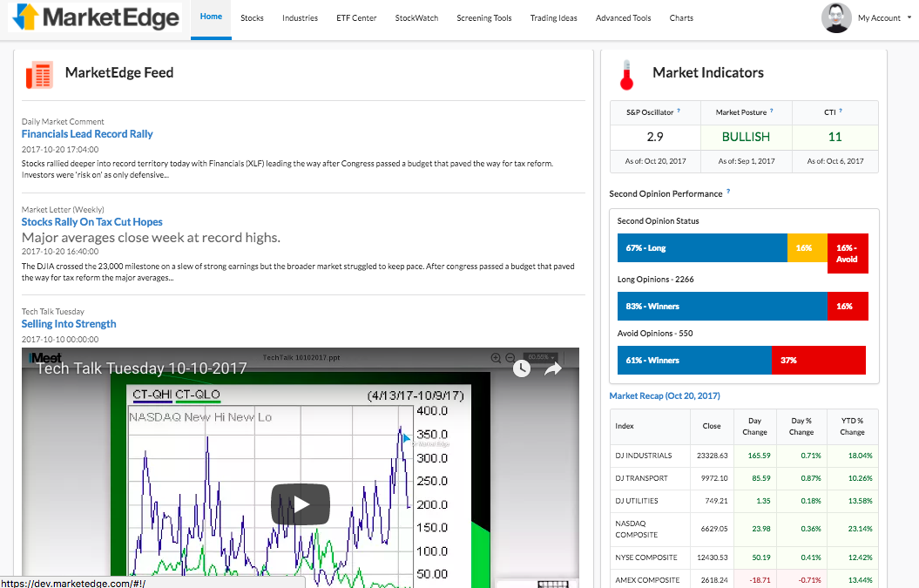Click the MarketEdge Feed newspaper icon
Image resolution: width=919 pixels, height=588 pixels.
(x=39, y=74)
